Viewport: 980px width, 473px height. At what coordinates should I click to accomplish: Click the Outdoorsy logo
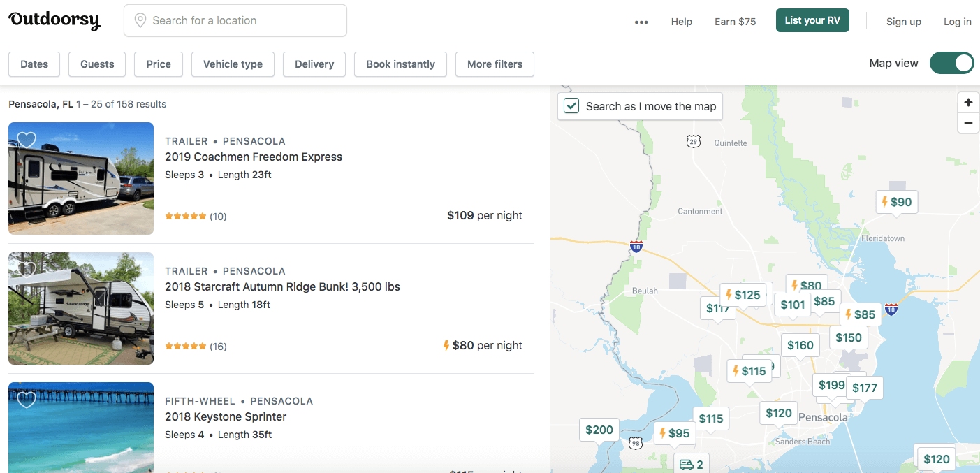[x=54, y=21]
